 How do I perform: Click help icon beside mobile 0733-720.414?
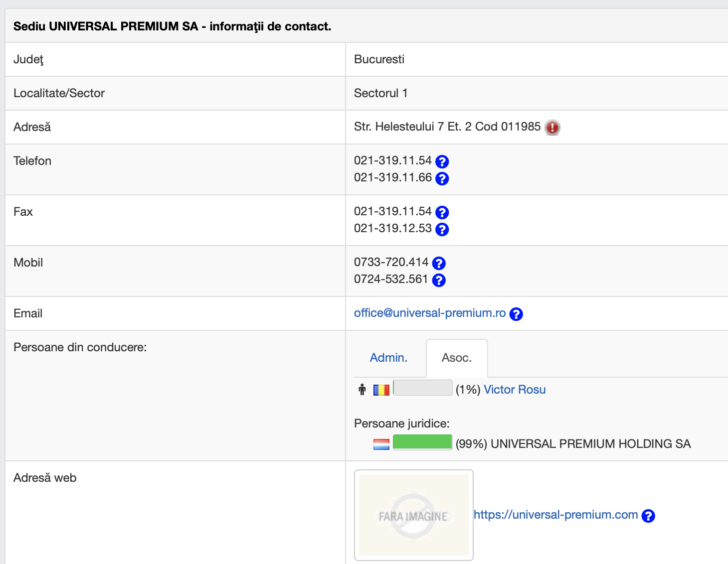click(x=439, y=263)
